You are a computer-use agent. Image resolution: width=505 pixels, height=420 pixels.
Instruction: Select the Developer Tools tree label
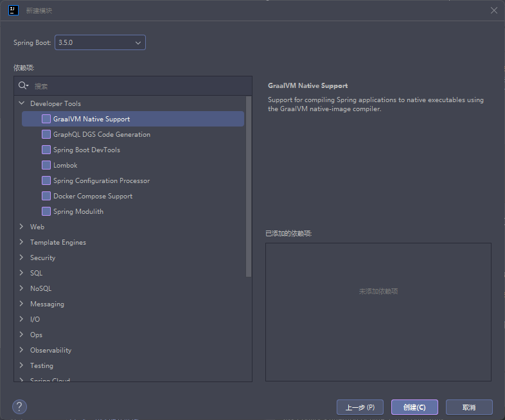(x=55, y=103)
